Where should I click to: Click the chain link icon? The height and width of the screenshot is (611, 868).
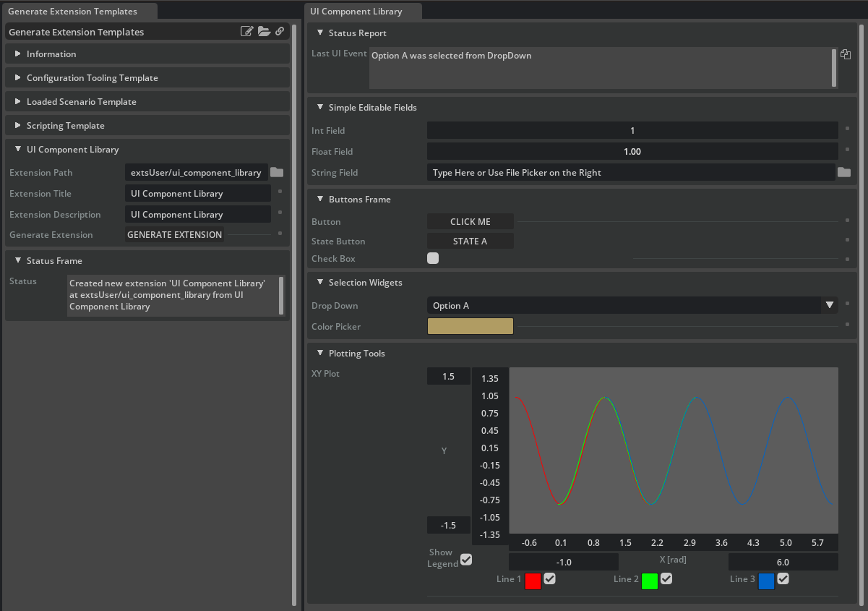coord(280,32)
